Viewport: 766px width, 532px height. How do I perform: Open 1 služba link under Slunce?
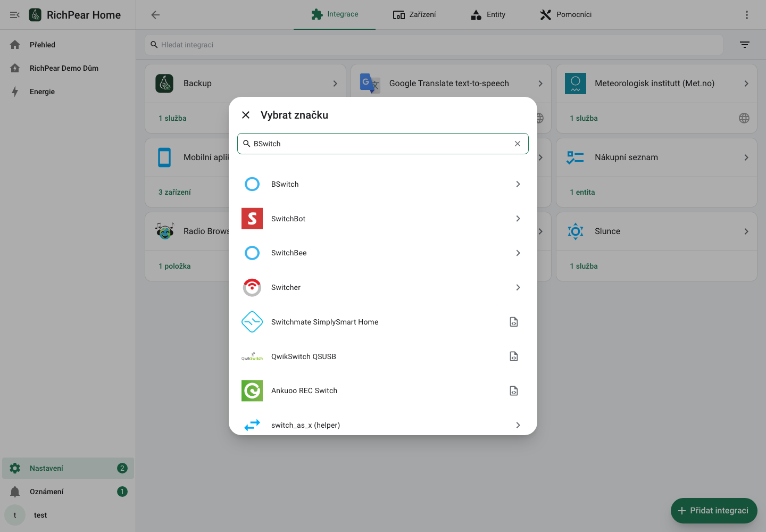click(x=584, y=266)
